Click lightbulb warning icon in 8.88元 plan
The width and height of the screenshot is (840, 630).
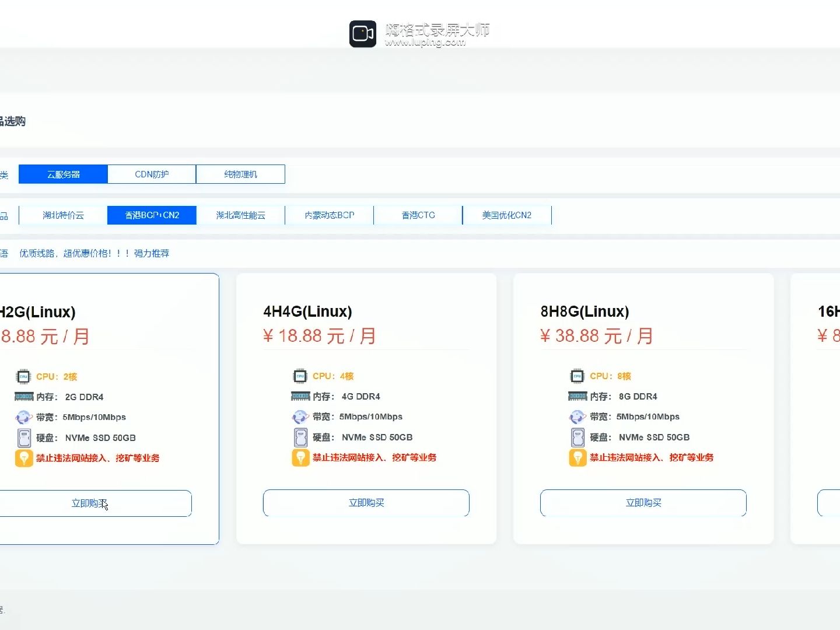click(24, 458)
